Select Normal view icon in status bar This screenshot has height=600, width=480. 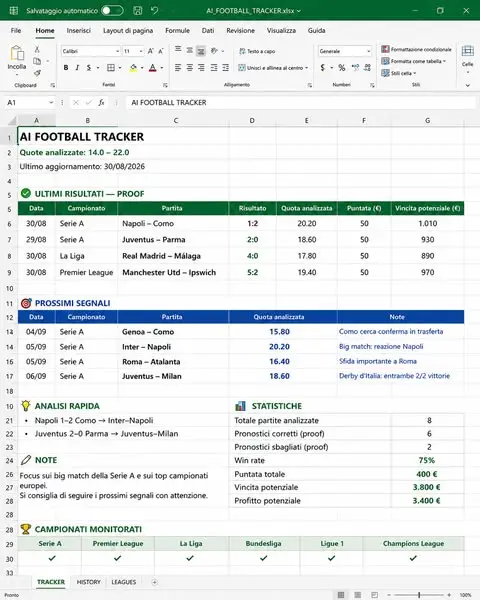tap(341, 595)
